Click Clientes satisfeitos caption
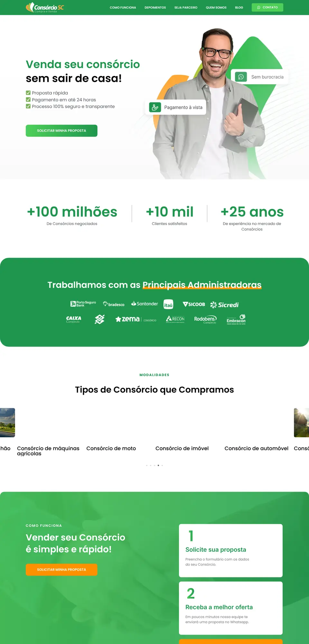Viewport: 309px width, 644px height. (169, 224)
